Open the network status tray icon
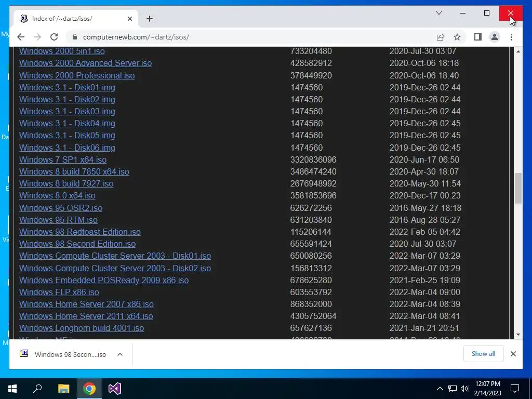Viewport: 532px width, 399px height. coord(453,389)
